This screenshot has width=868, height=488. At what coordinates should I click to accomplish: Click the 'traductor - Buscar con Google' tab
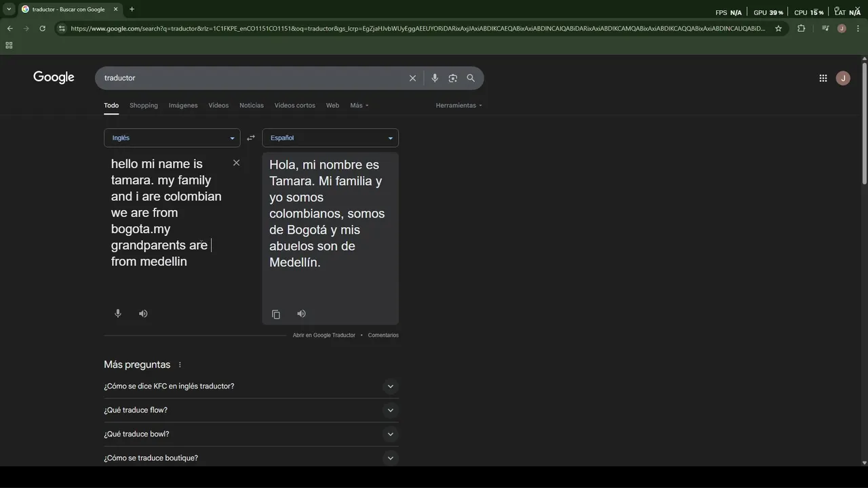coord(70,9)
